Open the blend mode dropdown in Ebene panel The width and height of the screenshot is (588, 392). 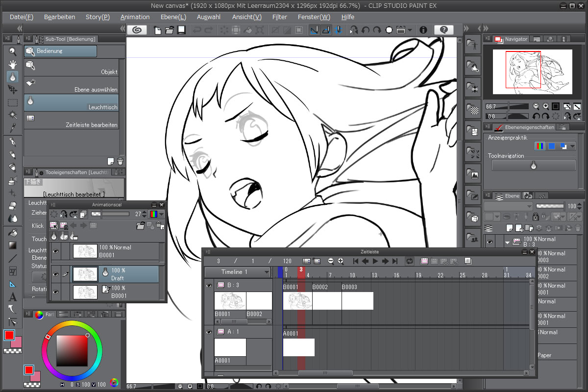click(507, 206)
